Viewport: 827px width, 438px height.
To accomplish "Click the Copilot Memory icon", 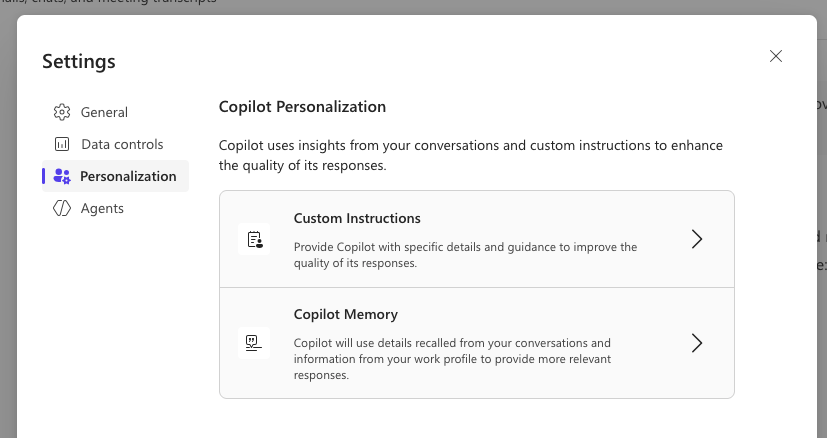I will [x=254, y=343].
